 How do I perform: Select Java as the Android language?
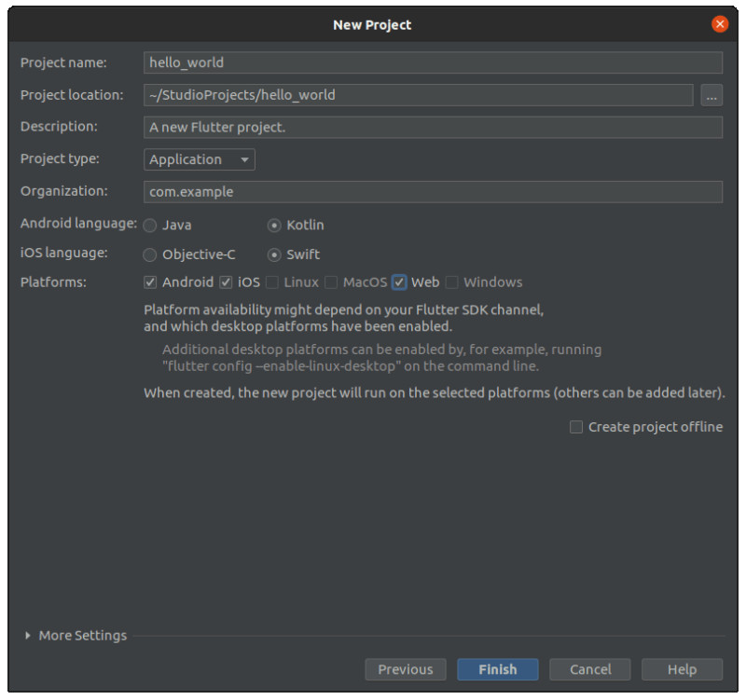[x=150, y=226]
